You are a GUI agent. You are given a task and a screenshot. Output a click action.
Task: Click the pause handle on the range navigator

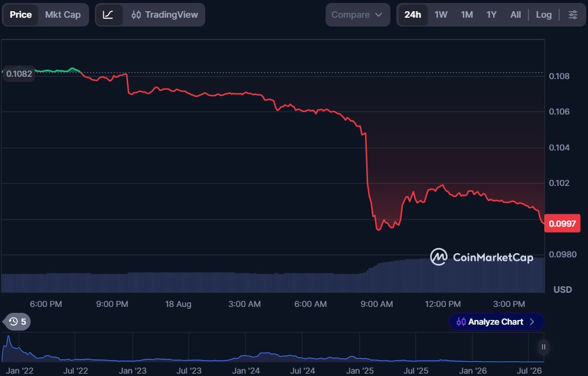click(x=543, y=347)
